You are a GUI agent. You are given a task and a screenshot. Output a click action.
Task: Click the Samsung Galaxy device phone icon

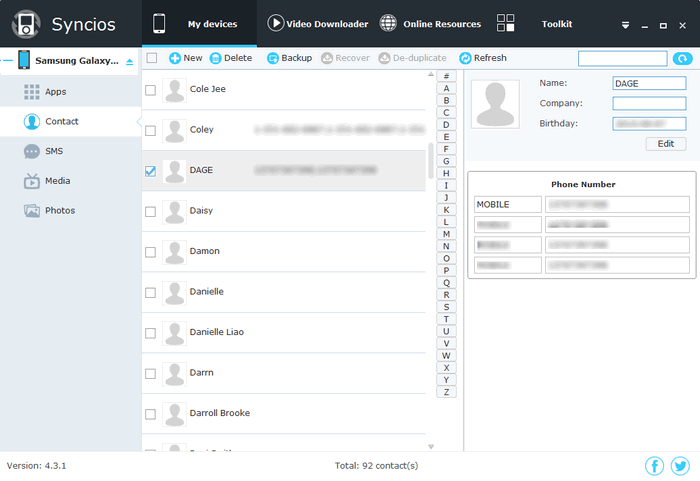[24, 60]
